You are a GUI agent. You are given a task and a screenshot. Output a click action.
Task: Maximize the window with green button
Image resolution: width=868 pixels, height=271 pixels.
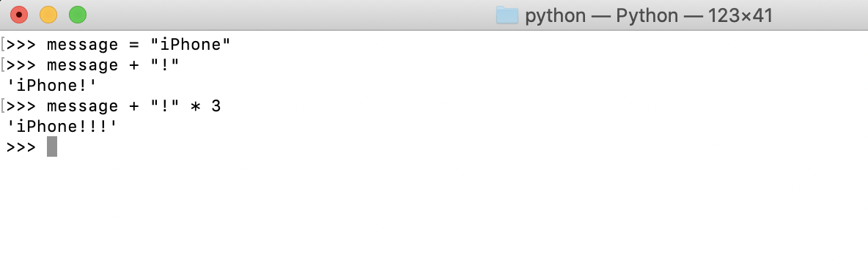[x=78, y=15]
